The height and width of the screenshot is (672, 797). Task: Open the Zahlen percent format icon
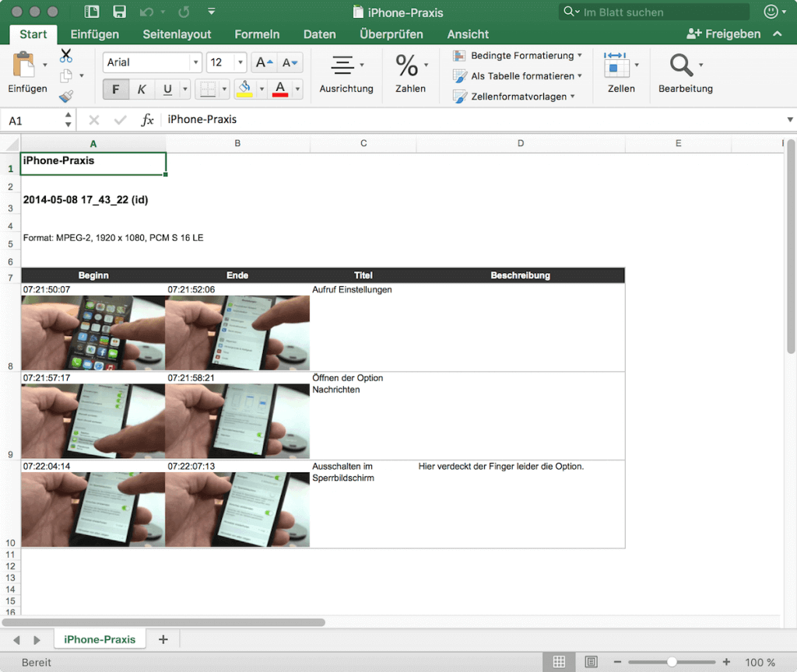pyautogui.click(x=406, y=65)
